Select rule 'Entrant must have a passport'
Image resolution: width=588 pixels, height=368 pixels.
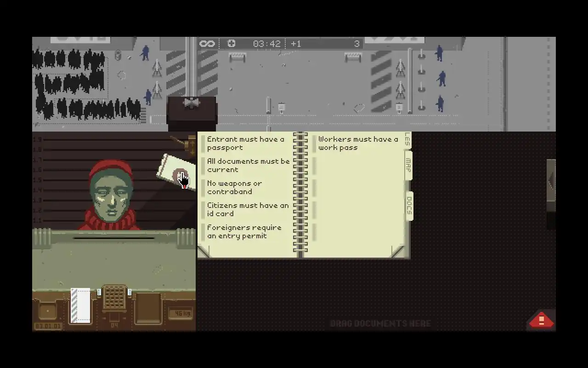pos(246,144)
